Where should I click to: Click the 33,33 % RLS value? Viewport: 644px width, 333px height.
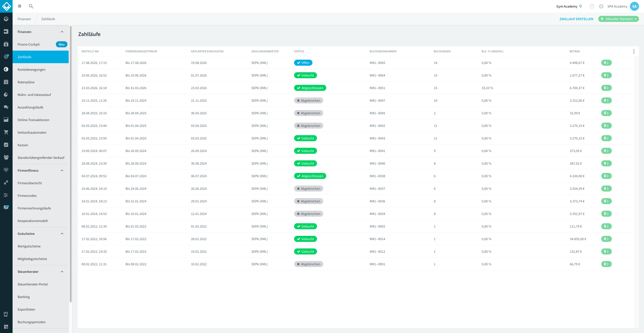487,88
